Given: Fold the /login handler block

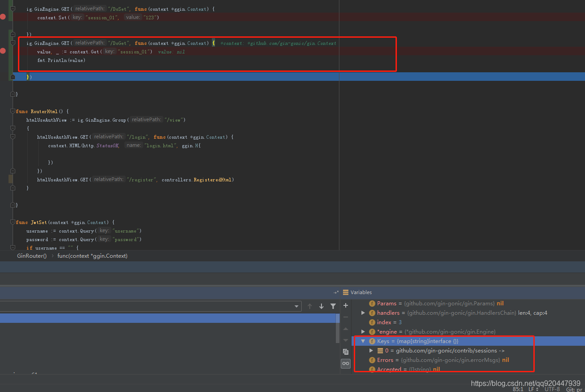Looking at the screenshot, I should [13, 137].
